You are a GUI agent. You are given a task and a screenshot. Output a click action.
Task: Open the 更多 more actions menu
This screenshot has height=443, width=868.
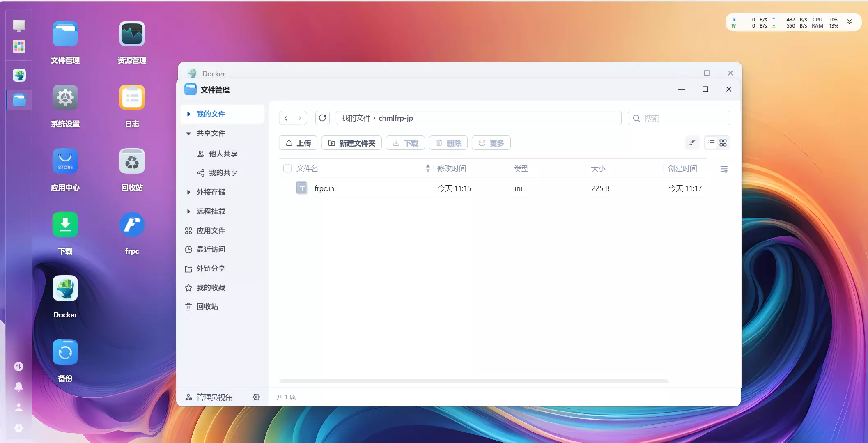point(491,143)
